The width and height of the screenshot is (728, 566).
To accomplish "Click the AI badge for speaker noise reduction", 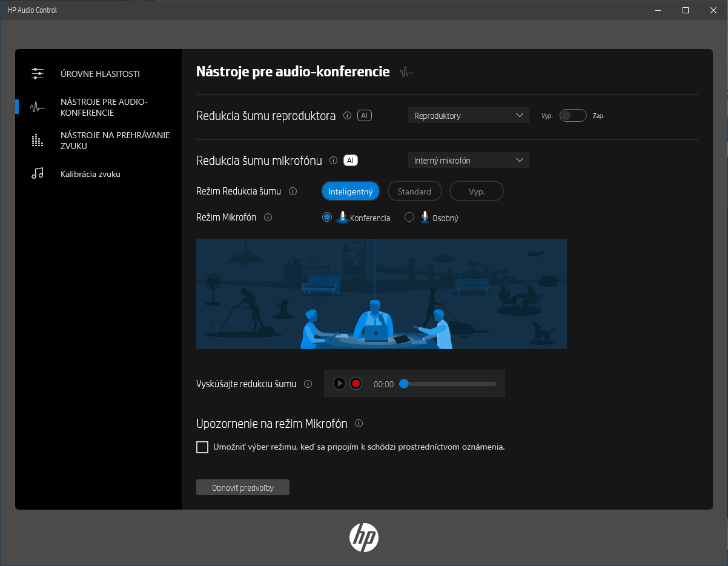I will (365, 116).
